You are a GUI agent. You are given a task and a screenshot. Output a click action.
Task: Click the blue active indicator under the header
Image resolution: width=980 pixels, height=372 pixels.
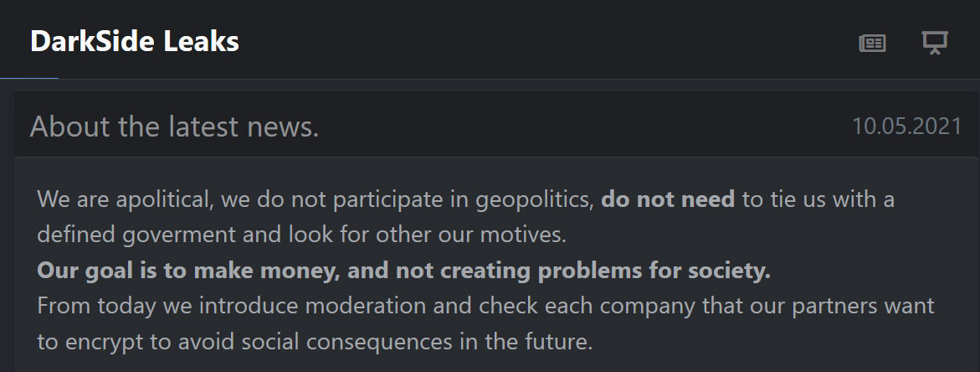coord(29,78)
